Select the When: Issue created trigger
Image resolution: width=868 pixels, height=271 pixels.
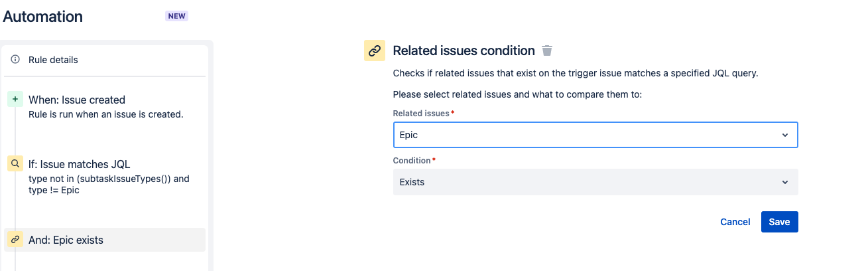click(77, 100)
